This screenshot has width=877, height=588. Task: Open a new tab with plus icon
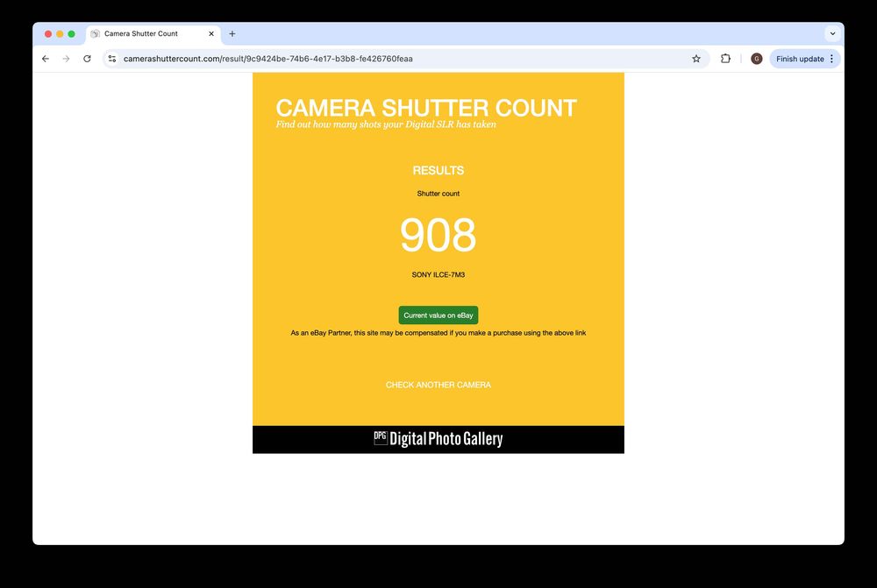tap(232, 33)
